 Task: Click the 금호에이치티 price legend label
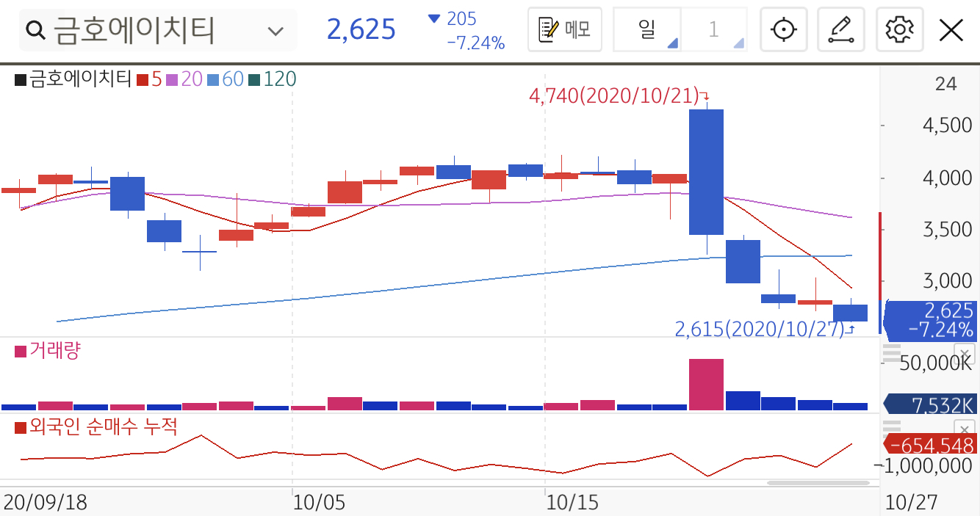pyautogui.click(x=81, y=79)
